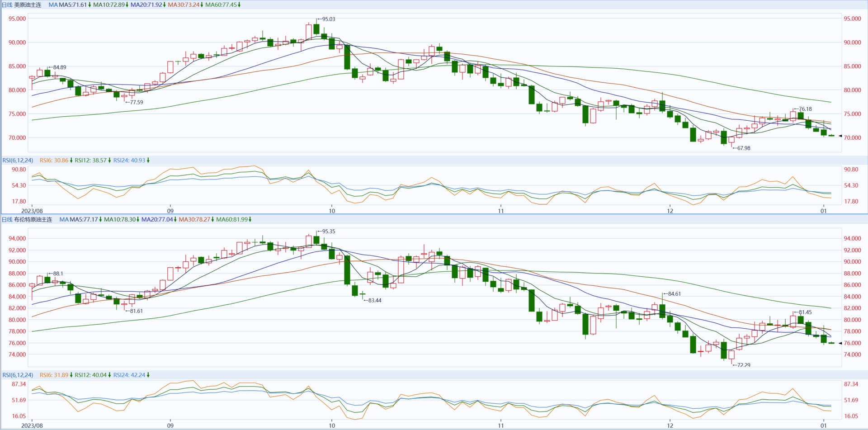The width and height of the screenshot is (868, 430).
Task: Click the 日线 period label on WTI chart
Action: pyautogui.click(x=7, y=5)
